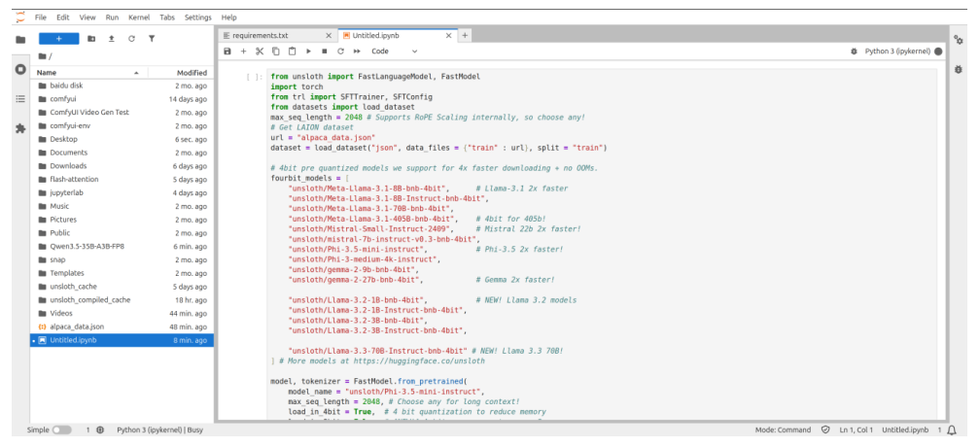Show the Table of Contents panel
The width and height of the screenshot is (980, 447).
[x=20, y=99]
